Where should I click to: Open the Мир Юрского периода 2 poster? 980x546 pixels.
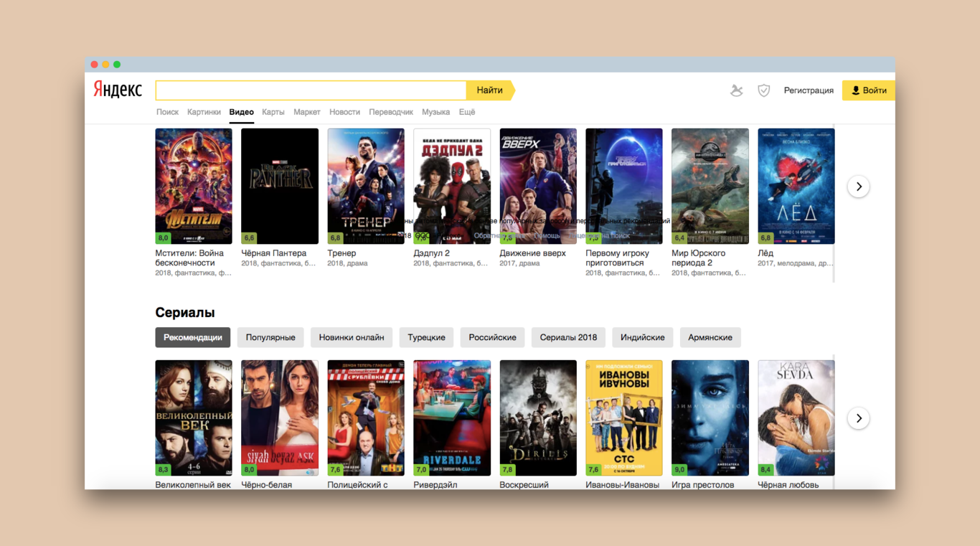point(710,187)
